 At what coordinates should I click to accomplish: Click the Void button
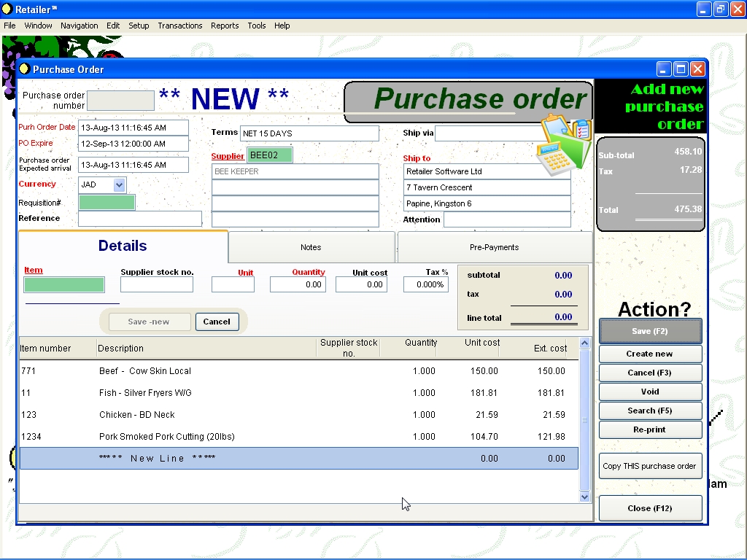click(x=650, y=392)
